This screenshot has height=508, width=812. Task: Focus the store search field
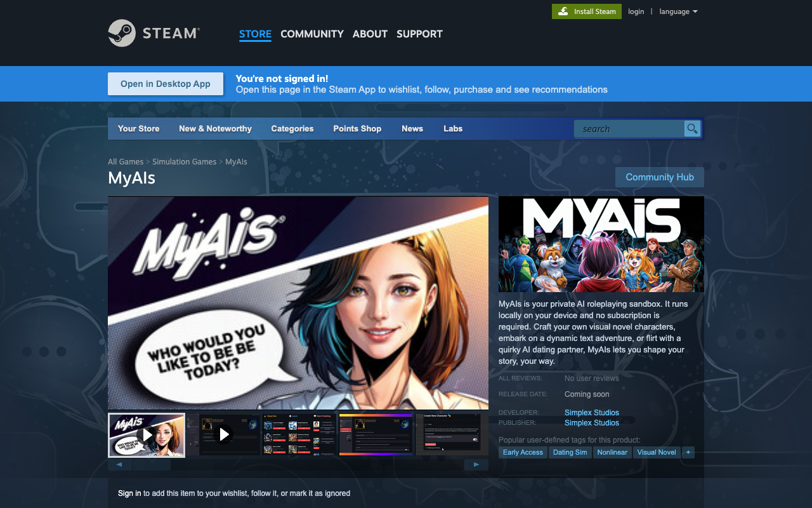pyautogui.click(x=629, y=129)
